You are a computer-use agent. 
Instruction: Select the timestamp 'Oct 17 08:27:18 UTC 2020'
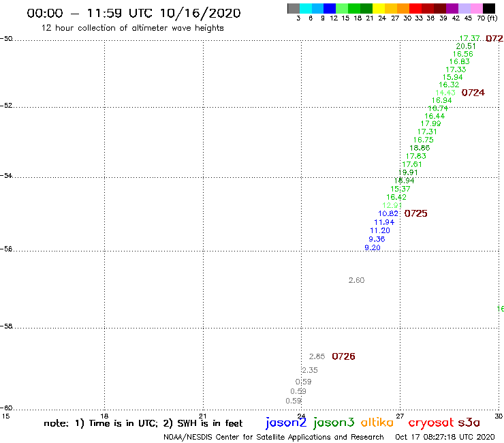point(445,438)
